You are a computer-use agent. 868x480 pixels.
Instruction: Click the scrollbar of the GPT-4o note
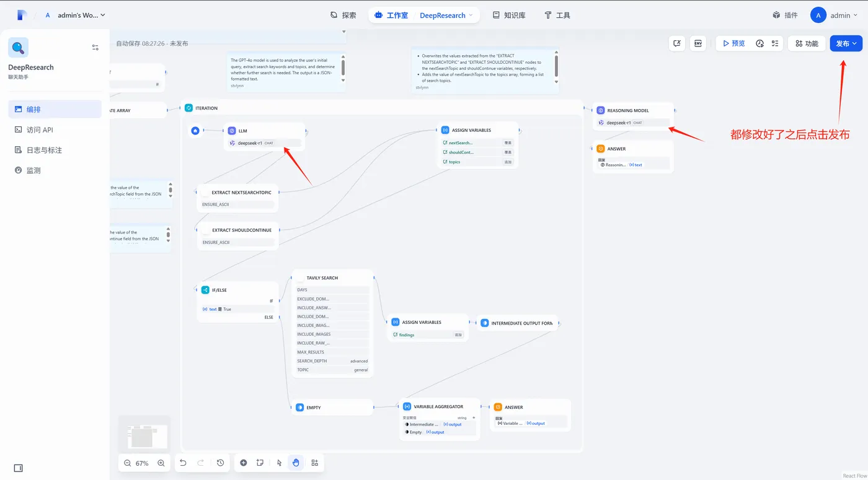point(343,68)
